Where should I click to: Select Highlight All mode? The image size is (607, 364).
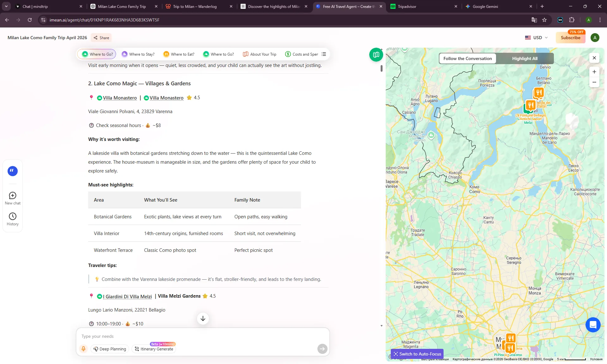[525, 58]
